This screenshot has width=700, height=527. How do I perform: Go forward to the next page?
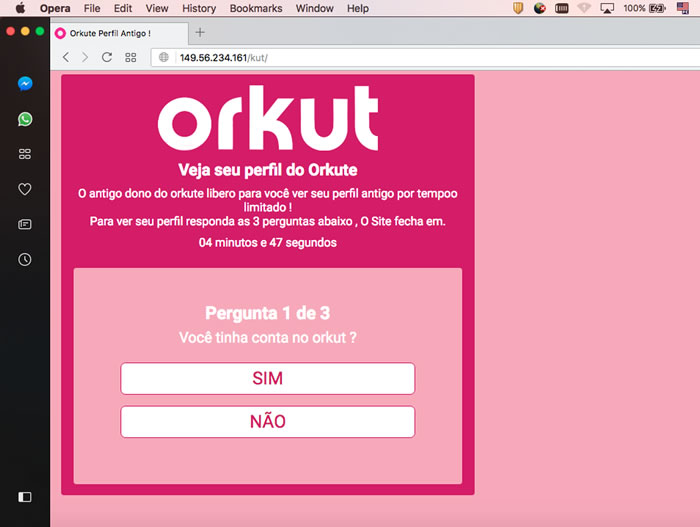pos(85,57)
